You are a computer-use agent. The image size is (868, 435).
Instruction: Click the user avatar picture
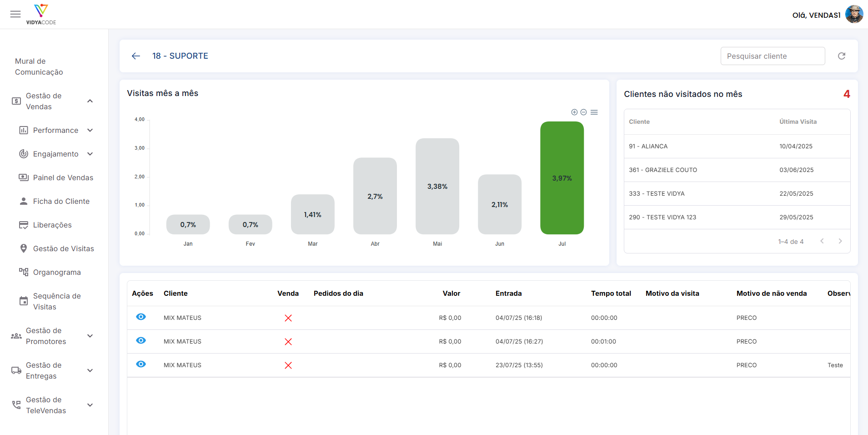coord(854,15)
